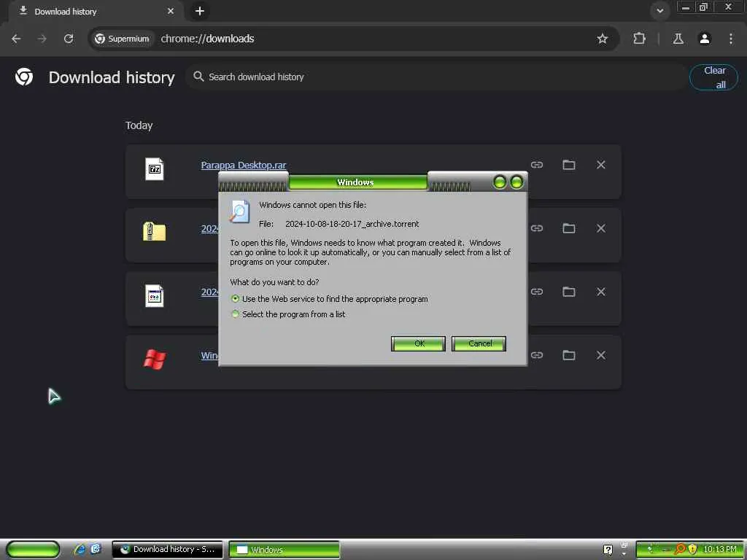Click the browser back arrow
Image resolution: width=747 pixels, height=560 pixels.
pos(16,39)
